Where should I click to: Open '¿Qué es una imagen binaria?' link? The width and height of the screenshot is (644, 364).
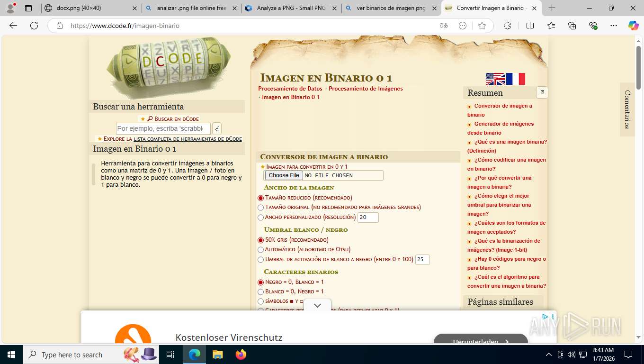(x=507, y=146)
